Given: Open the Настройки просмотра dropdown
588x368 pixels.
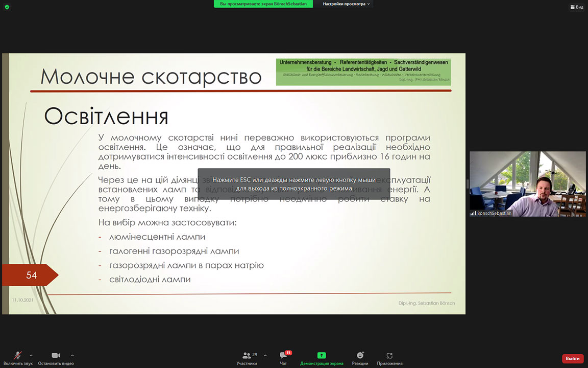Looking at the screenshot, I should click(346, 4).
